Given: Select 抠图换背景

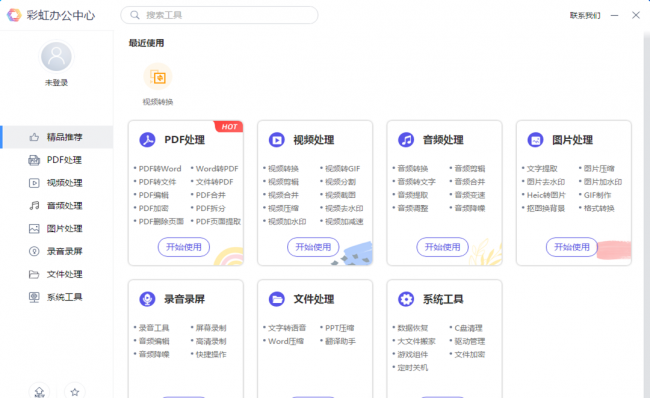Looking at the screenshot, I should 546,208.
